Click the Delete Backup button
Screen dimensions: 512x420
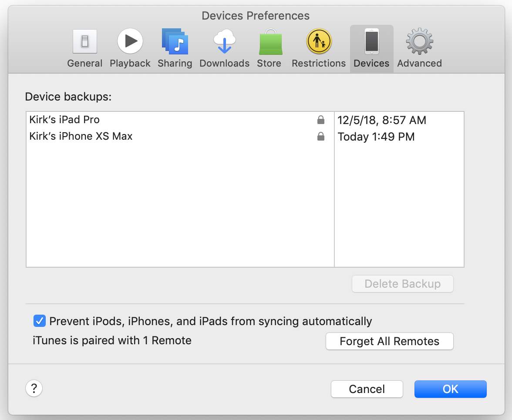tap(402, 284)
